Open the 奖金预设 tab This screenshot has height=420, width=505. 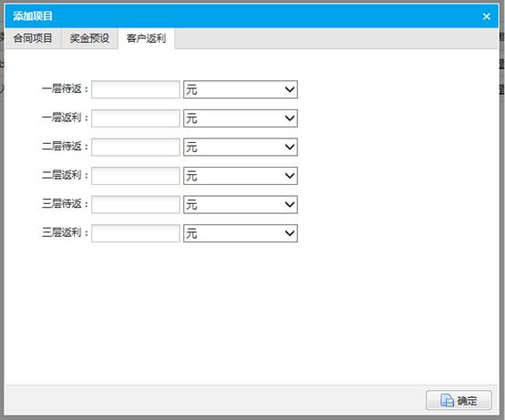point(89,38)
